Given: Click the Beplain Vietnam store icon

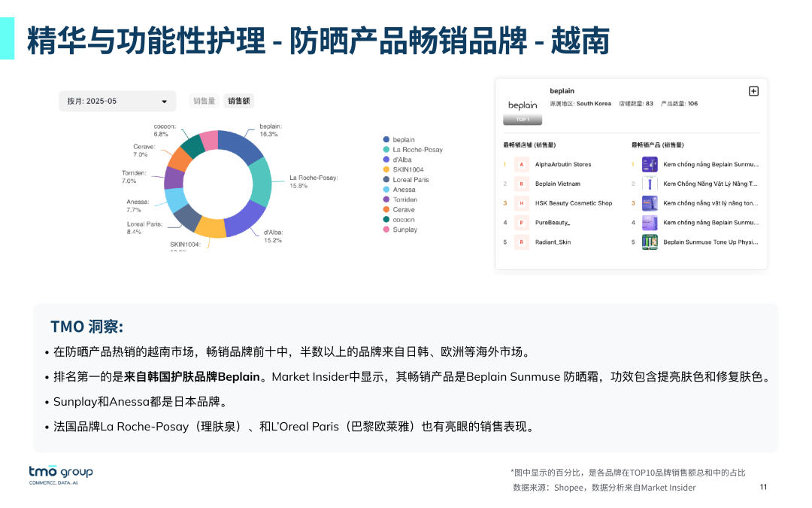Looking at the screenshot, I should pos(522,184).
